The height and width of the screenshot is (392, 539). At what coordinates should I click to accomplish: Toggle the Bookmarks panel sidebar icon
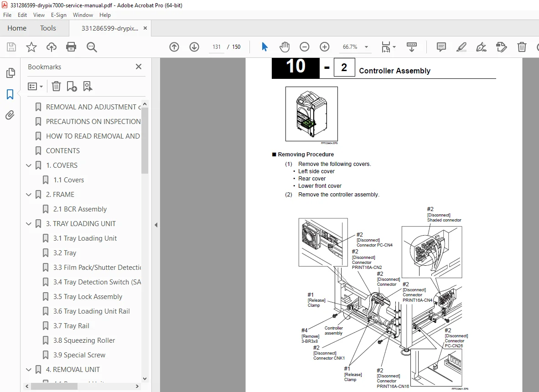click(x=10, y=94)
